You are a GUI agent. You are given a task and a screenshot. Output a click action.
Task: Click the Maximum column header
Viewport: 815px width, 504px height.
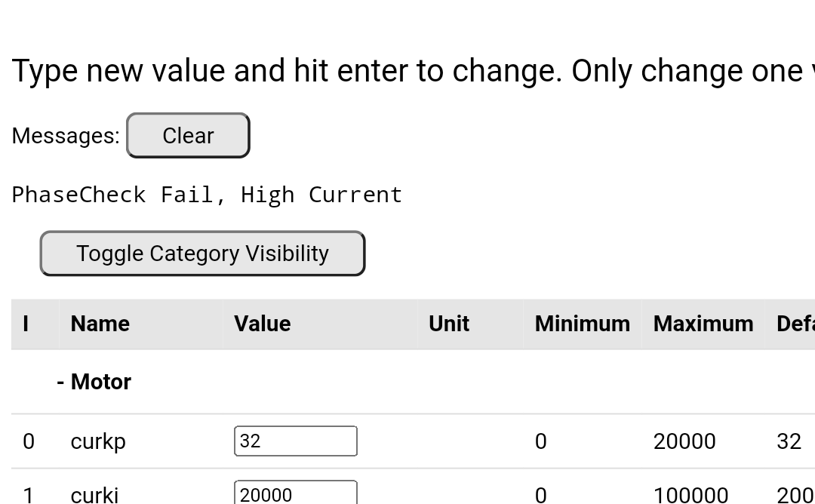tap(703, 324)
